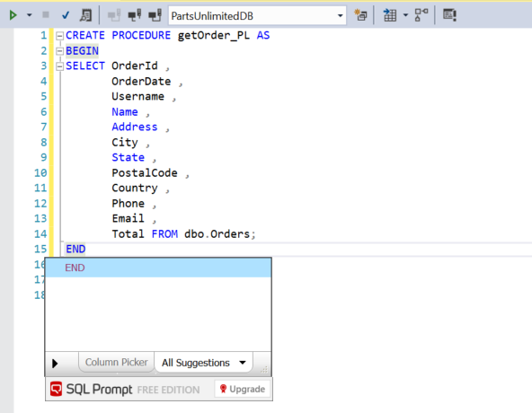The width and height of the screenshot is (532, 413).
Task: Click the Results to Grid icon
Action: pos(390,15)
